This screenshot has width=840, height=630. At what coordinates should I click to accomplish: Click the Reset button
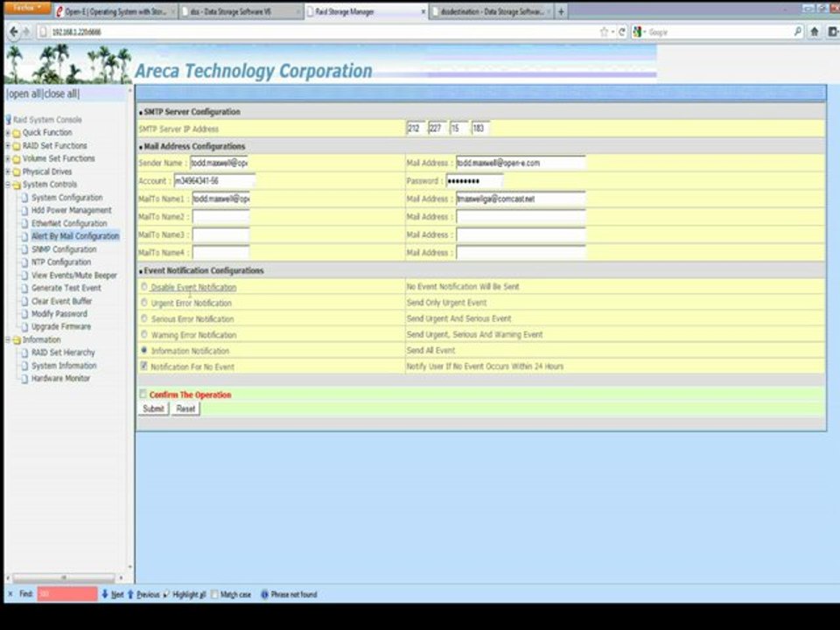tap(185, 409)
